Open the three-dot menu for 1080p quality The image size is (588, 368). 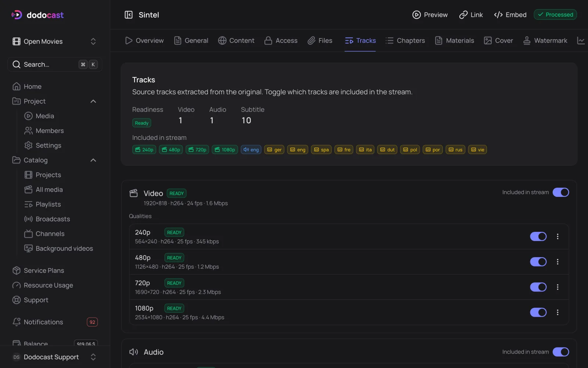click(557, 312)
